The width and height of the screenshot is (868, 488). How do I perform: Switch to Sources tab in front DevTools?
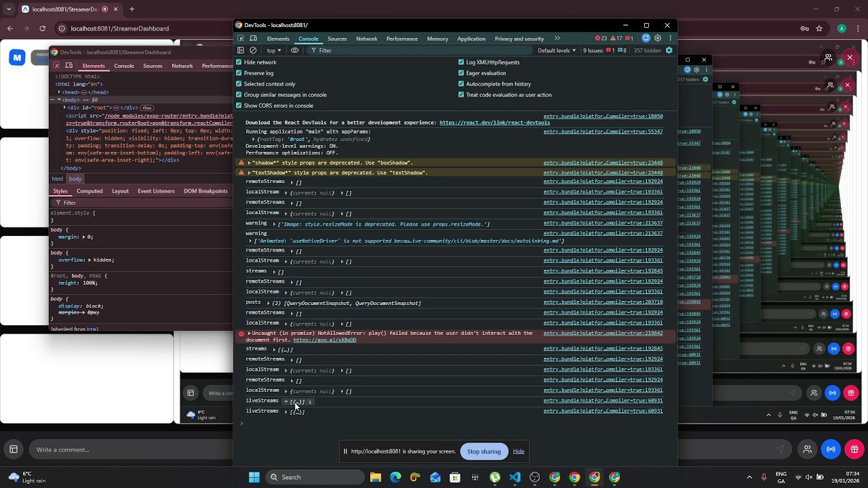(337, 39)
